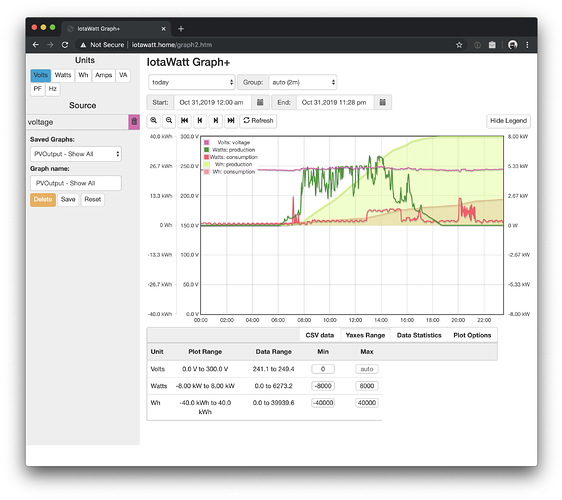Click the Save graph button
Image resolution: width=562 pixels, height=500 pixels.
coord(68,199)
